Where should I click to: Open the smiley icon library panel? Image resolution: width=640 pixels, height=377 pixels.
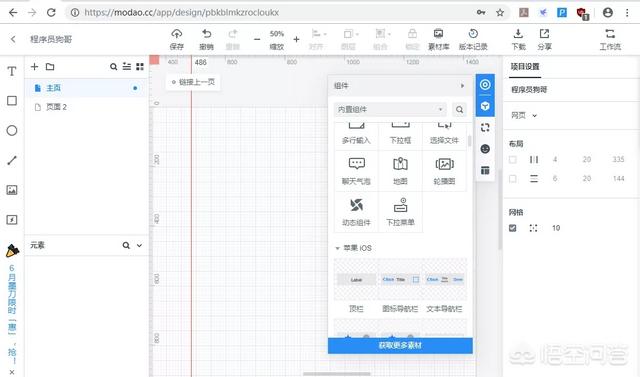(485, 149)
